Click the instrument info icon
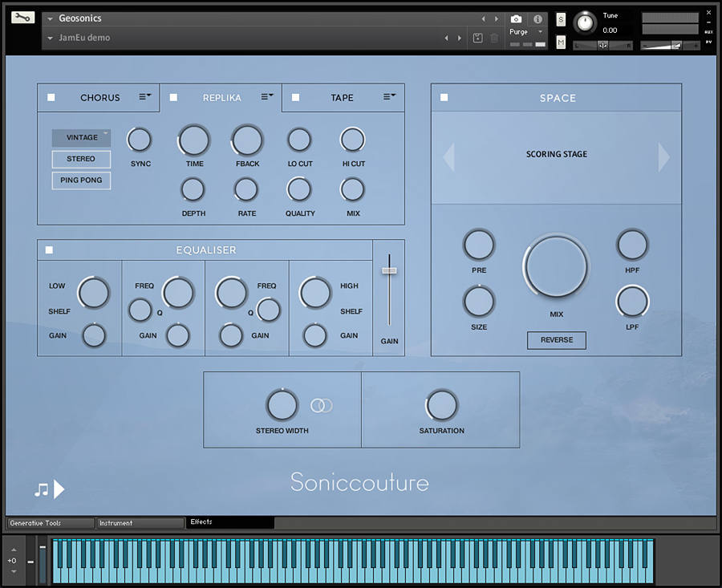 pyautogui.click(x=537, y=19)
